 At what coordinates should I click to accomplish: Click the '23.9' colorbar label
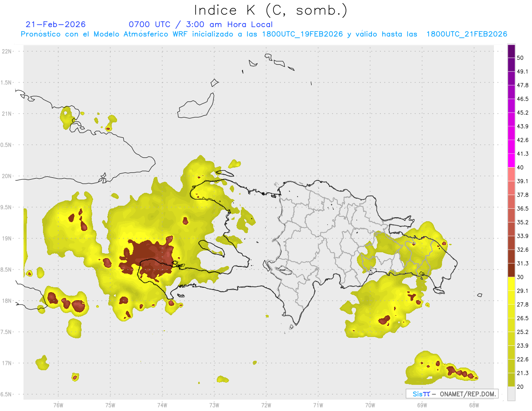pyautogui.click(x=523, y=346)
